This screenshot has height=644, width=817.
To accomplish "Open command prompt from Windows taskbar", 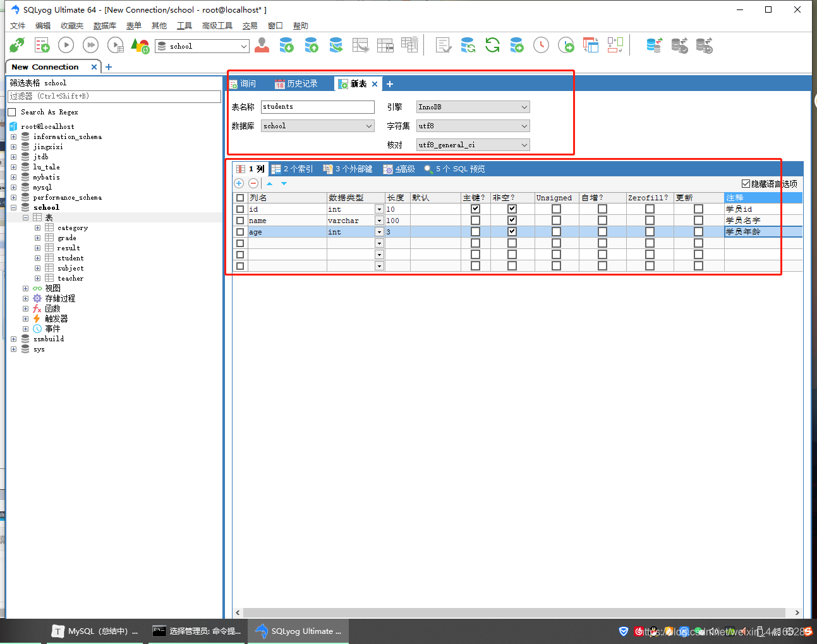I will point(197,631).
